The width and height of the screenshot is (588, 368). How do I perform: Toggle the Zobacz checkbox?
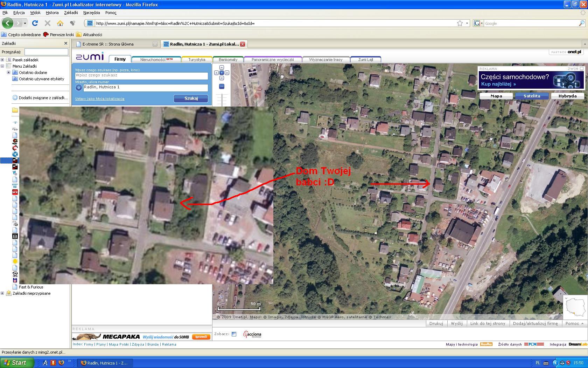click(x=234, y=334)
